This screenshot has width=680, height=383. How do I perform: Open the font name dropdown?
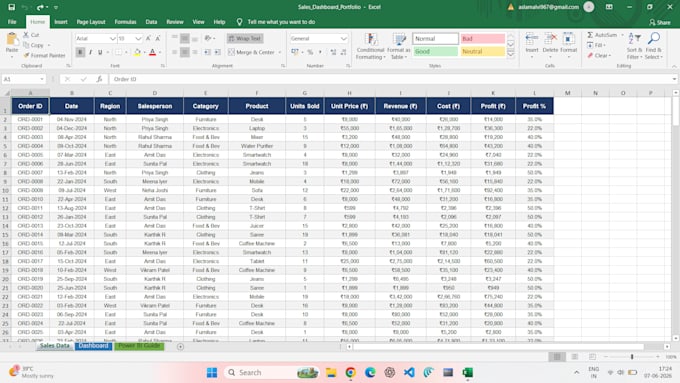point(112,39)
